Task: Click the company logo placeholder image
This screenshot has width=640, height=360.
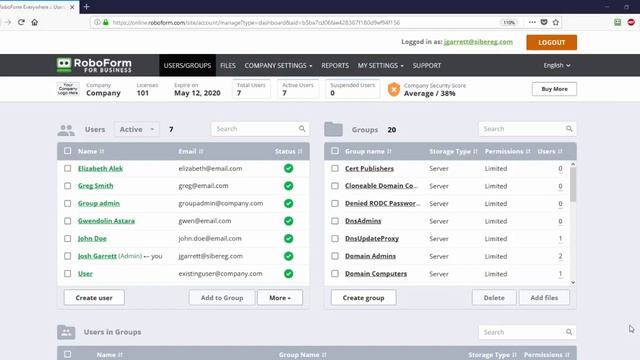Action: (x=68, y=89)
